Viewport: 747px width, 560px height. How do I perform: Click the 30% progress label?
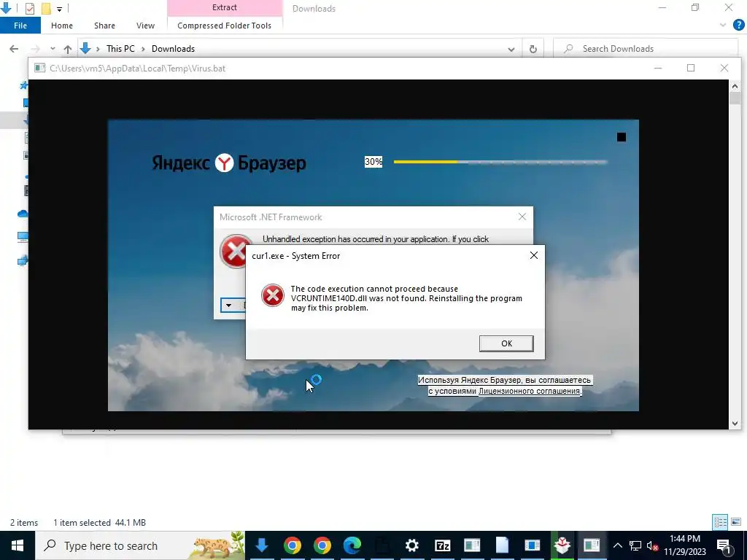pyautogui.click(x=373, y=161)
